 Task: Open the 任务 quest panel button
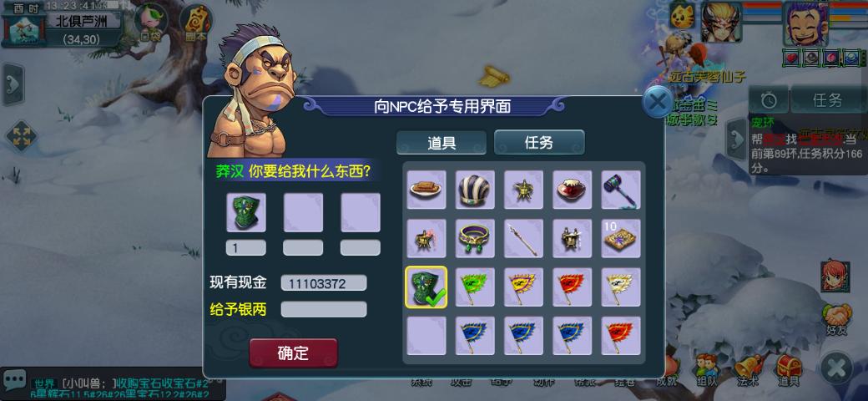point(828,99)
